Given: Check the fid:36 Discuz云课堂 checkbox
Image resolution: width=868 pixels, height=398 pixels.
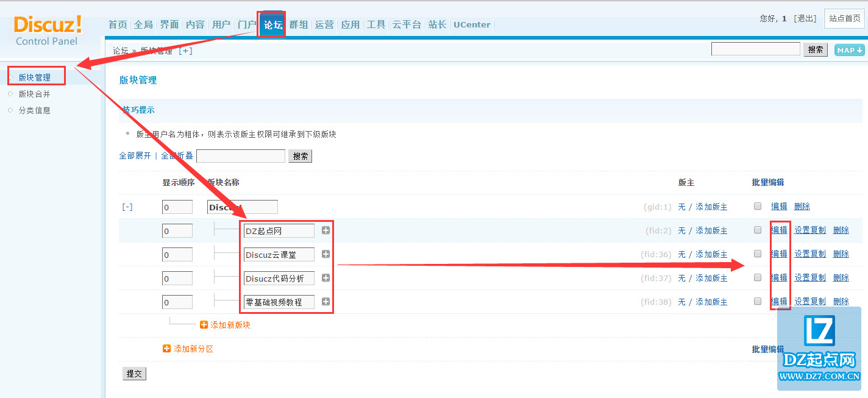Looking at the screenshot, I should click(x=758, y=254).
